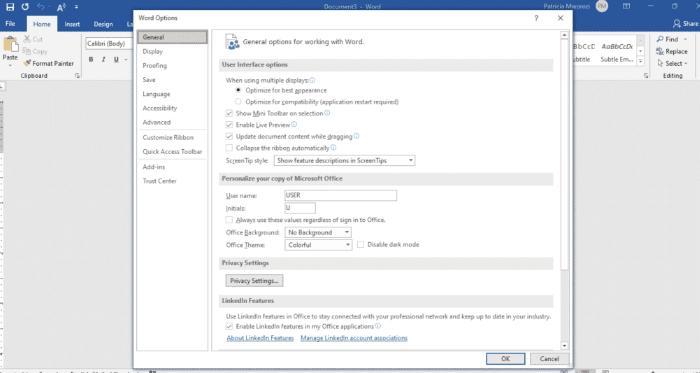Screen dimensions: 700x373
Task: Select Proofing category in Word Options
Action: pos(172,66)
